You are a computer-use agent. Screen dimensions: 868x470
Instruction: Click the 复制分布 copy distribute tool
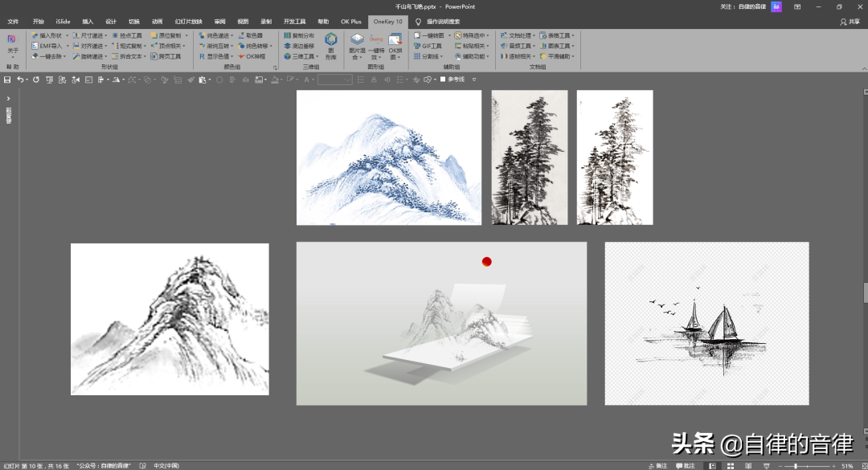(x=299, y=35)
